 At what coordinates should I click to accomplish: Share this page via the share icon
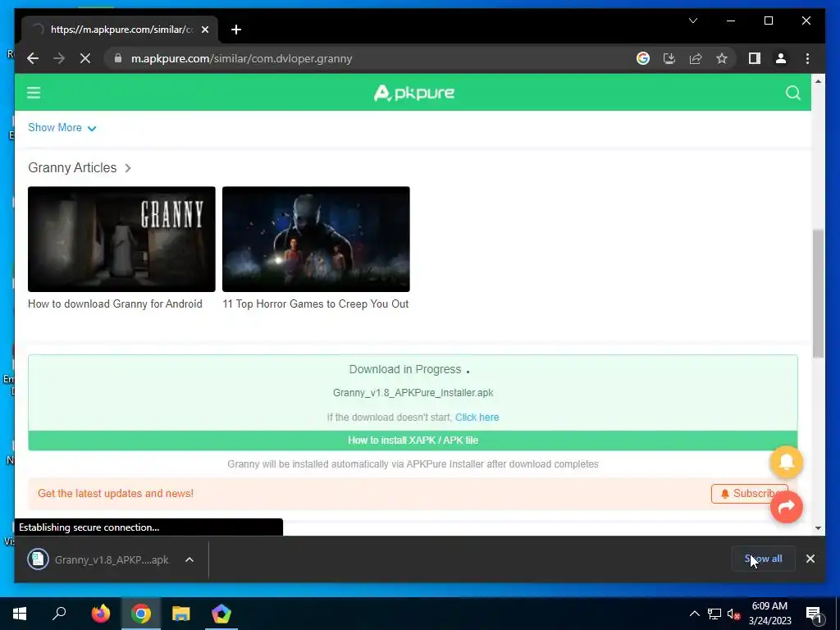click(696, 58)
